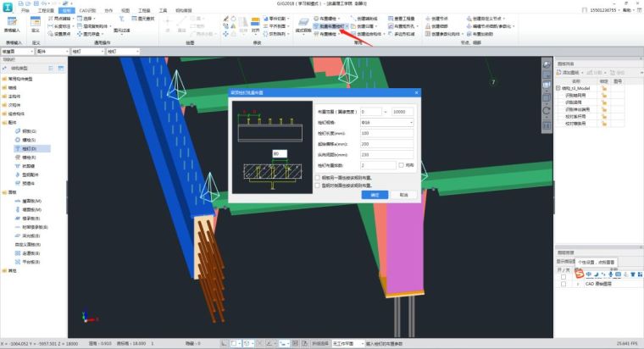
Task: Click 取消 button in the dialog
Action: point(403,194)
